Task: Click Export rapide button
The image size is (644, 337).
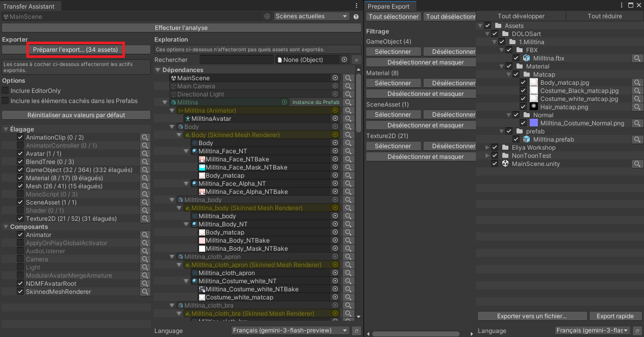Action: (615, 316)
